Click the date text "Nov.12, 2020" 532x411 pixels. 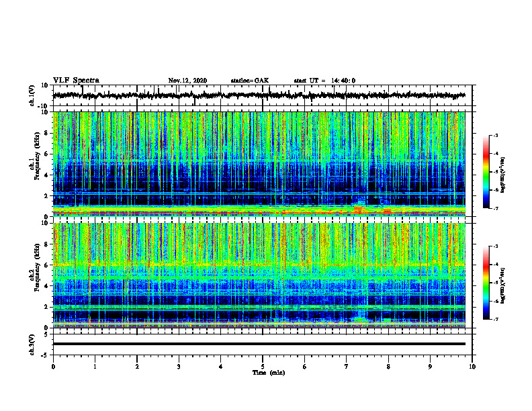[187, 81]
